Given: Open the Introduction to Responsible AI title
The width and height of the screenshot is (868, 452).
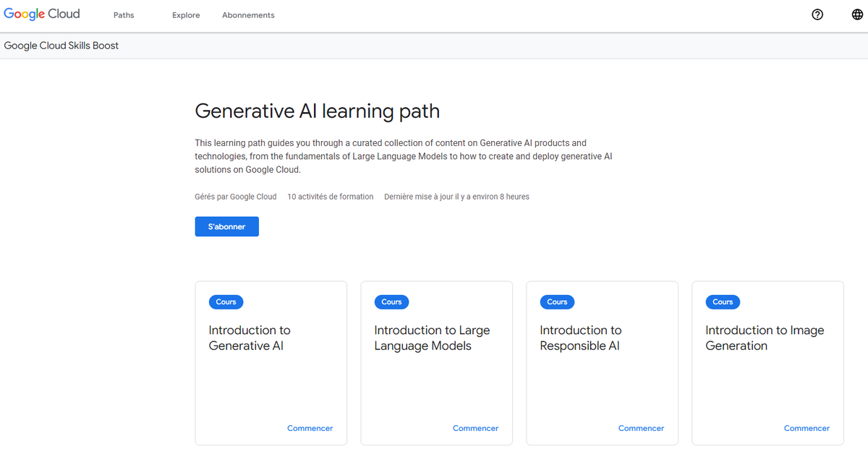Looking at the screenshot, I should [581, 338].
